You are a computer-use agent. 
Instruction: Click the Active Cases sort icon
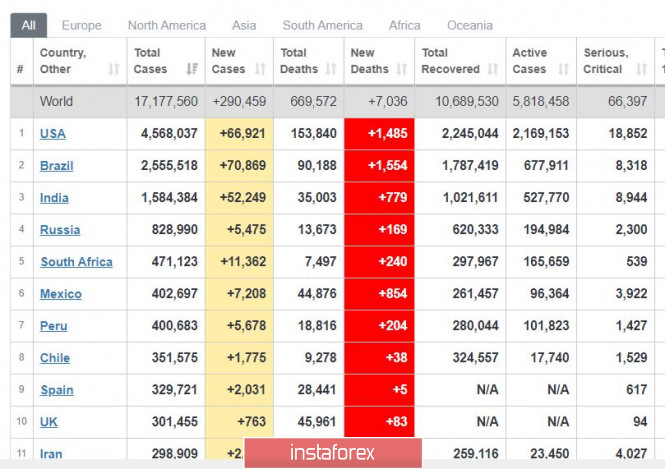tap(562, 69)
